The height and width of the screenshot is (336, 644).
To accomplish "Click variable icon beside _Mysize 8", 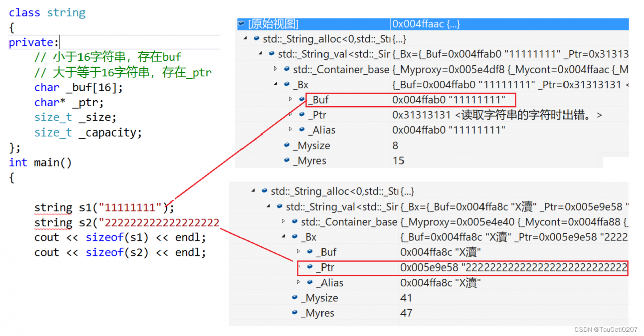I will [x=287, y=146].
